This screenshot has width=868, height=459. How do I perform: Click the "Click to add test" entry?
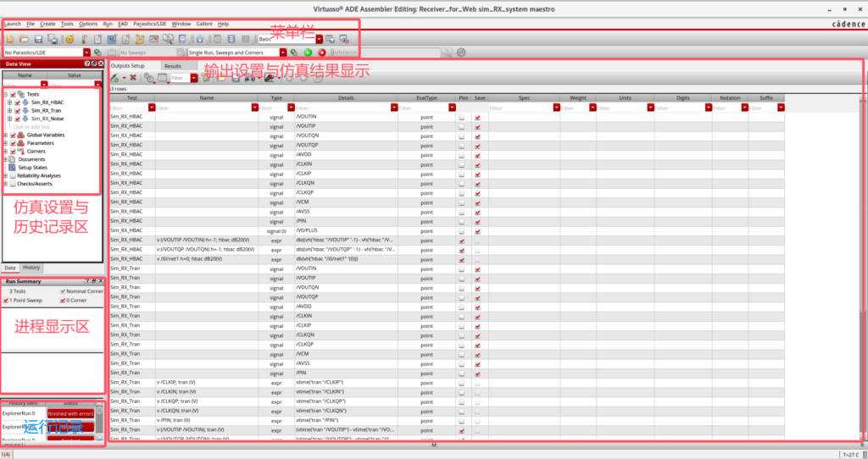pos(31,127)
